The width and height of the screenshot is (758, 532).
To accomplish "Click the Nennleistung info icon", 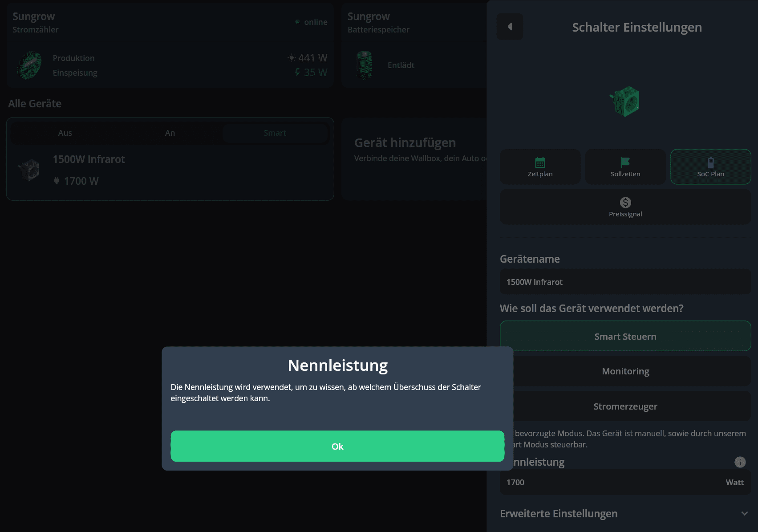I will (740, 462).
